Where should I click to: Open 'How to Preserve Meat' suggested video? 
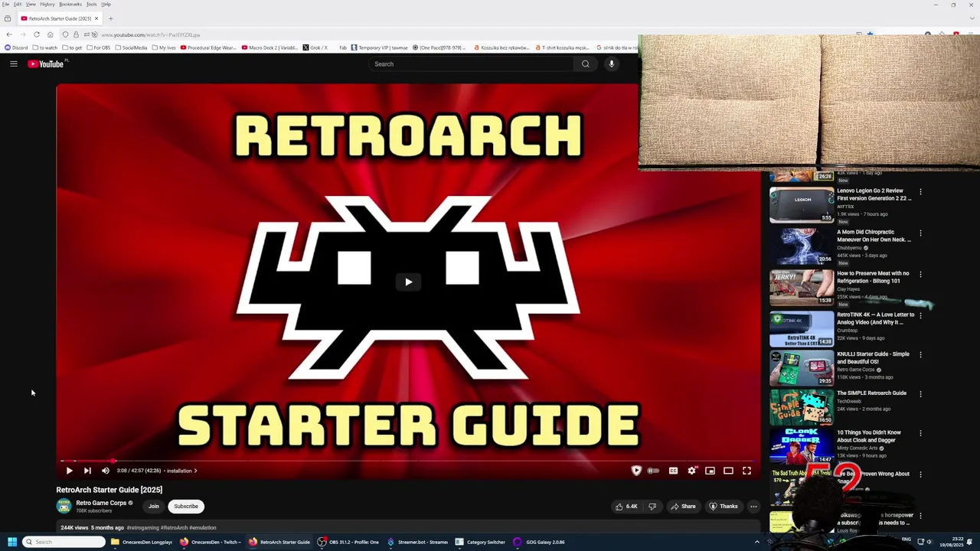point(873,277)
